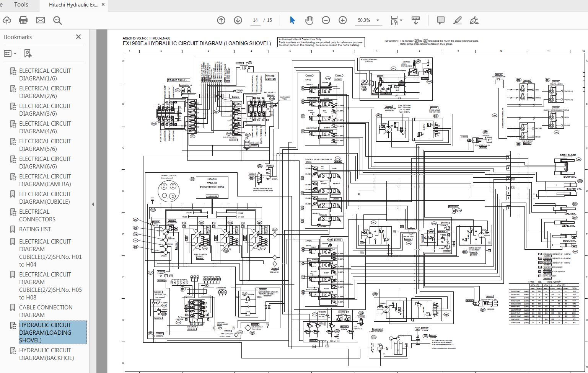
Task: Close the Bookmarks panel
Action: pyautogui.click(x=78, y=37)
